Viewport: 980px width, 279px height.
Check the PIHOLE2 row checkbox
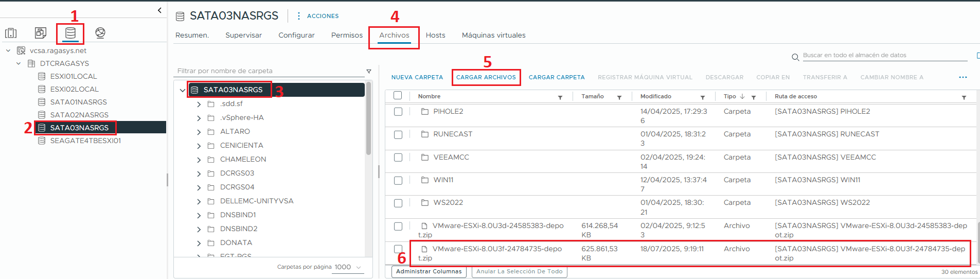[x=398, y=112]
